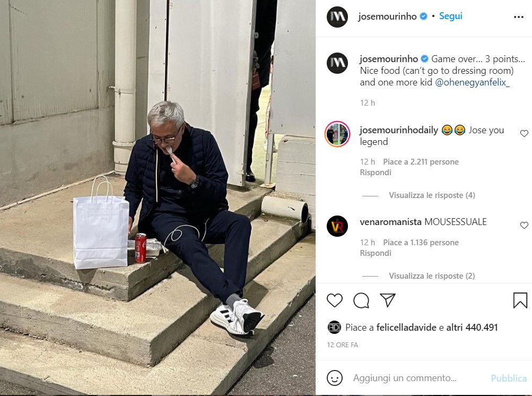This screenshot has height=396, width=532.
Task: Follow account with Segui button
Action: (450, 16)
